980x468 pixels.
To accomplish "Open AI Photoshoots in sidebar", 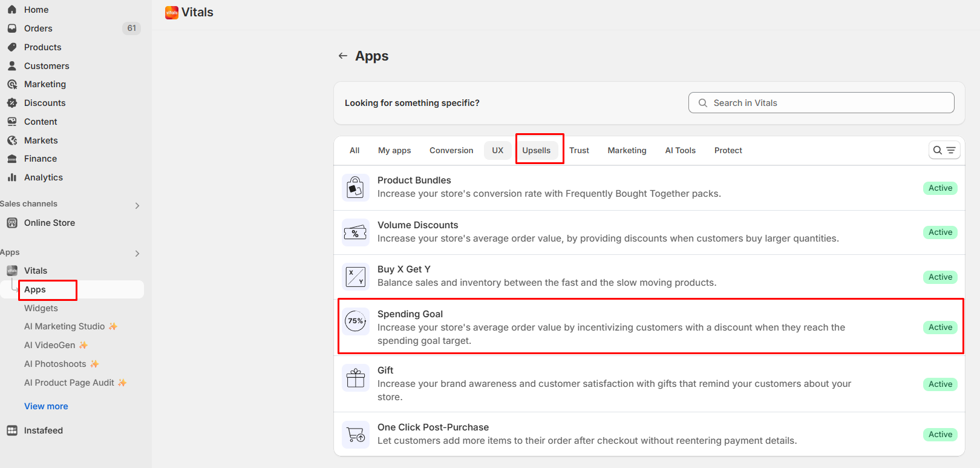I will point(61,364).
